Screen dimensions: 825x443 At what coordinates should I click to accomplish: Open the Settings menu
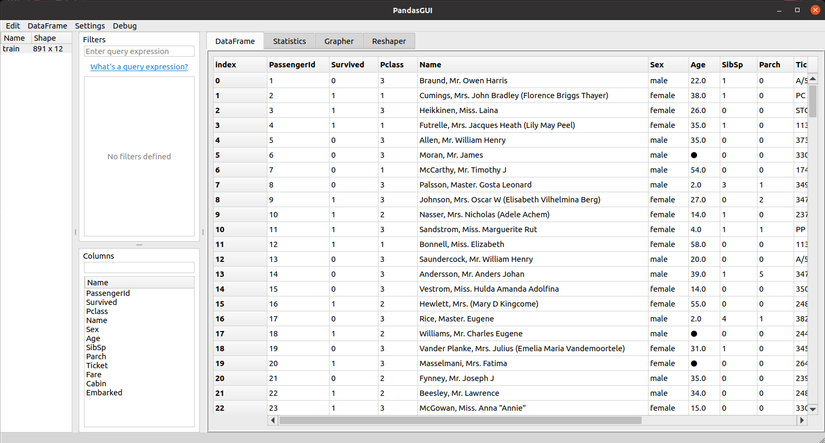[89, 26]
